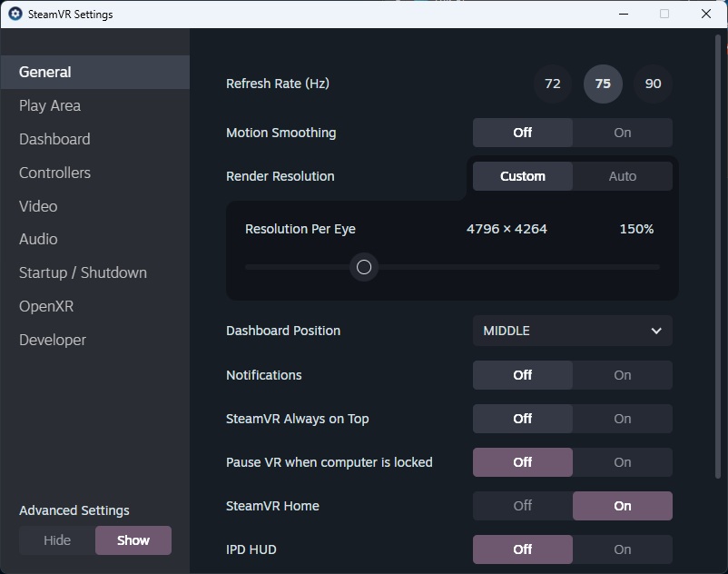Set refresh rate to 75 Hz
This screenshot has width=728, height=574.
603,84
